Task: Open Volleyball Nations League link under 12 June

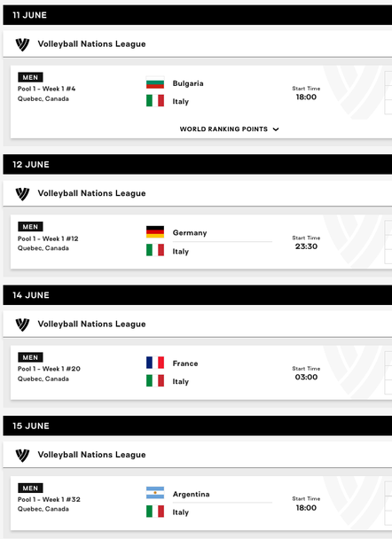Action: click(x=92, y=193)
